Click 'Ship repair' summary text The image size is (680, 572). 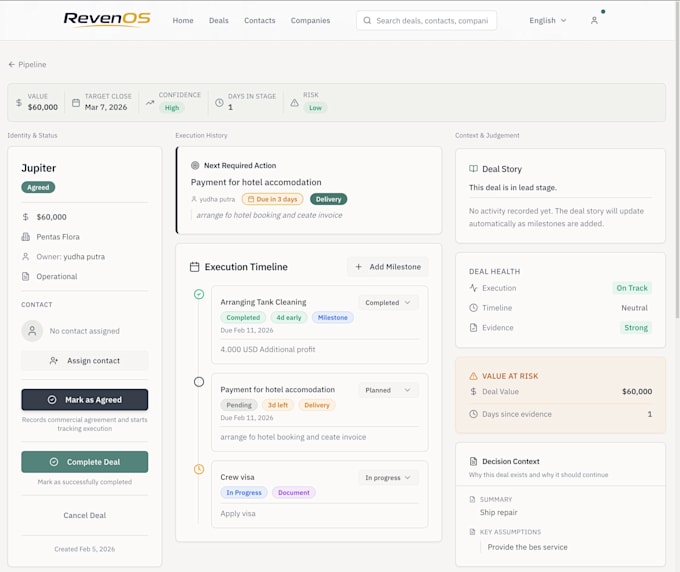(498, 512)
